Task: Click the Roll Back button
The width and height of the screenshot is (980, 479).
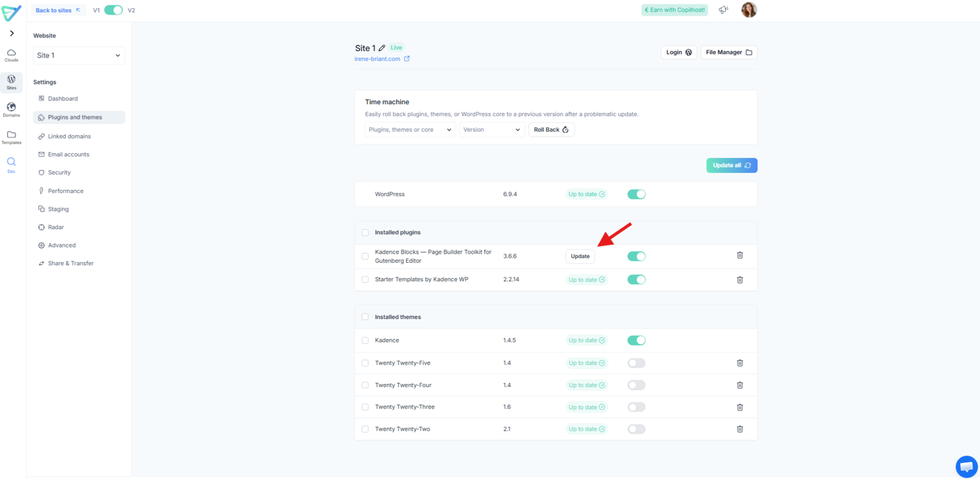Action: 551,130
